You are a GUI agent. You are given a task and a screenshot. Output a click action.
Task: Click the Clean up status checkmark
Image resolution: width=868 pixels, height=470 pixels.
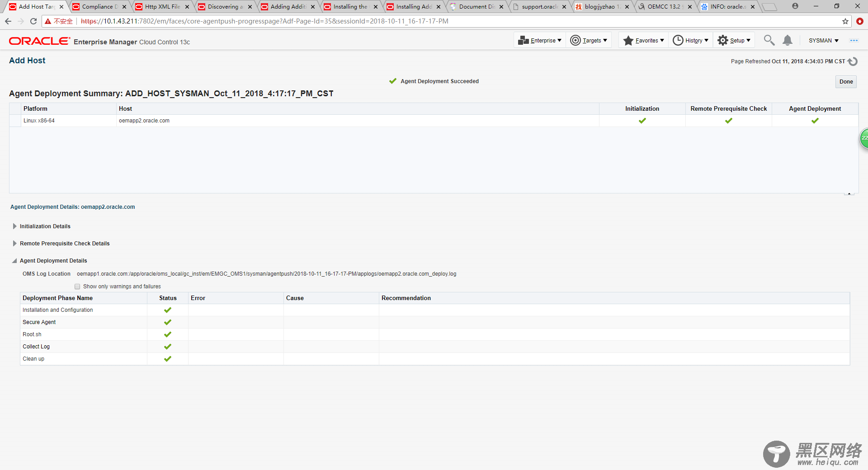pos(168,359)
